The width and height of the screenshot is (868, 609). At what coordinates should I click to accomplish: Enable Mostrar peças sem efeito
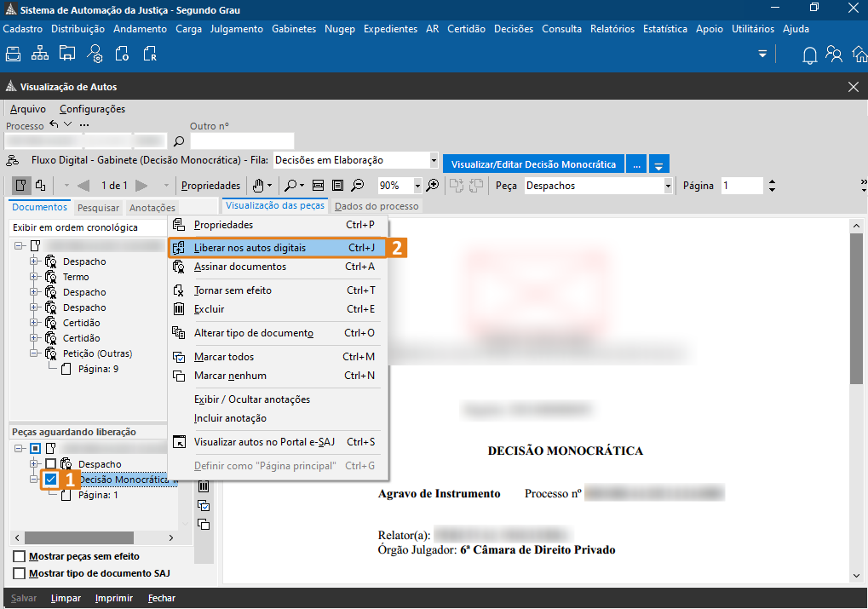pyautogui.click(x=20, y=556)
